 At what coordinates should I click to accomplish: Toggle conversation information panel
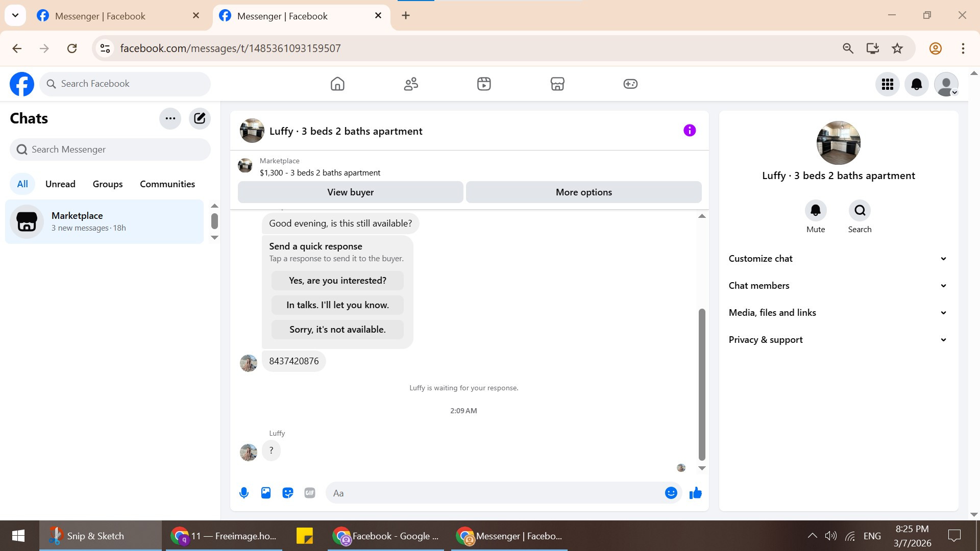click(x=690, y=131)
